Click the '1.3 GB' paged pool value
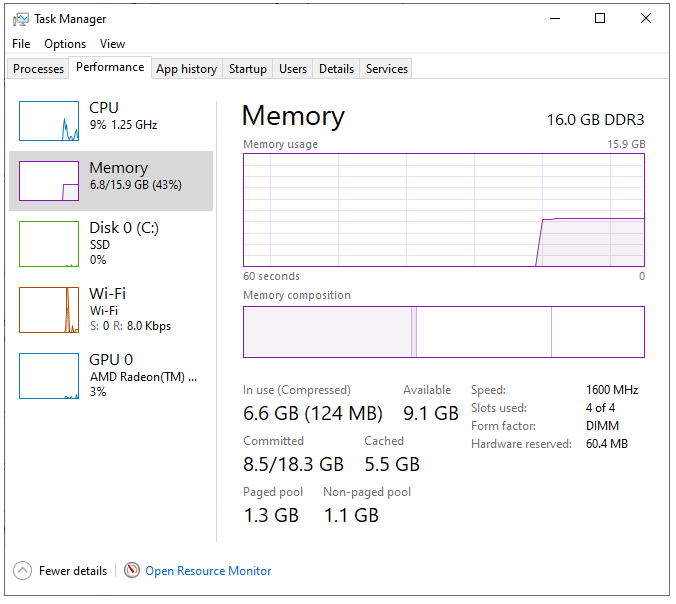The image size is (676, 604). tap(271, 515)
